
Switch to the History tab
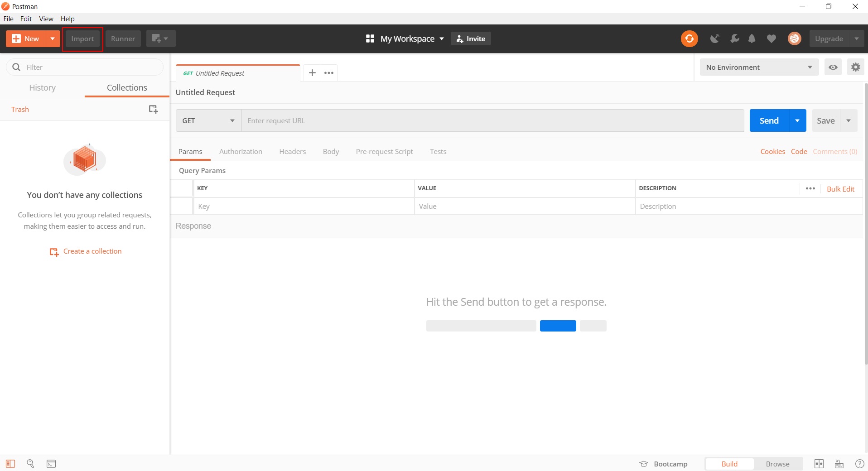click(43, 87)
